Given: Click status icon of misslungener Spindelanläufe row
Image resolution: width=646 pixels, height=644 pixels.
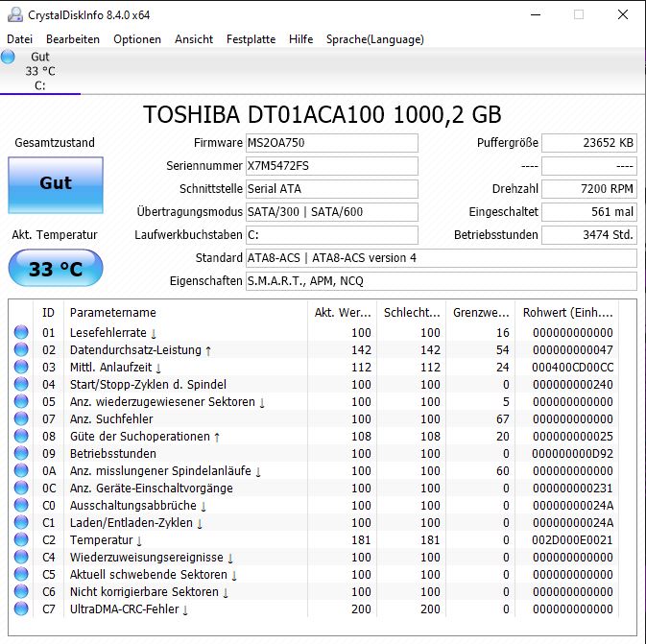Looking at the screenshot, I should tap(21, 470).
